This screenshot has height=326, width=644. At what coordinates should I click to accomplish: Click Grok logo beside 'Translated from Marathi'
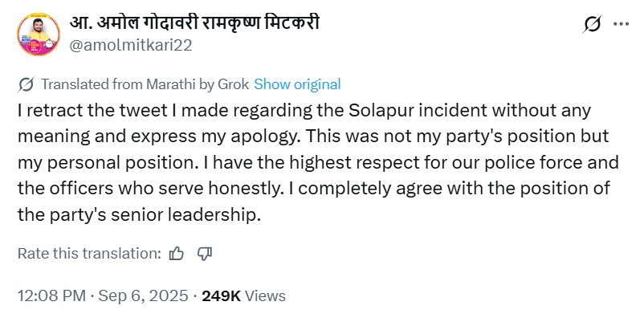pyautogui.click(x=25, y=84)
